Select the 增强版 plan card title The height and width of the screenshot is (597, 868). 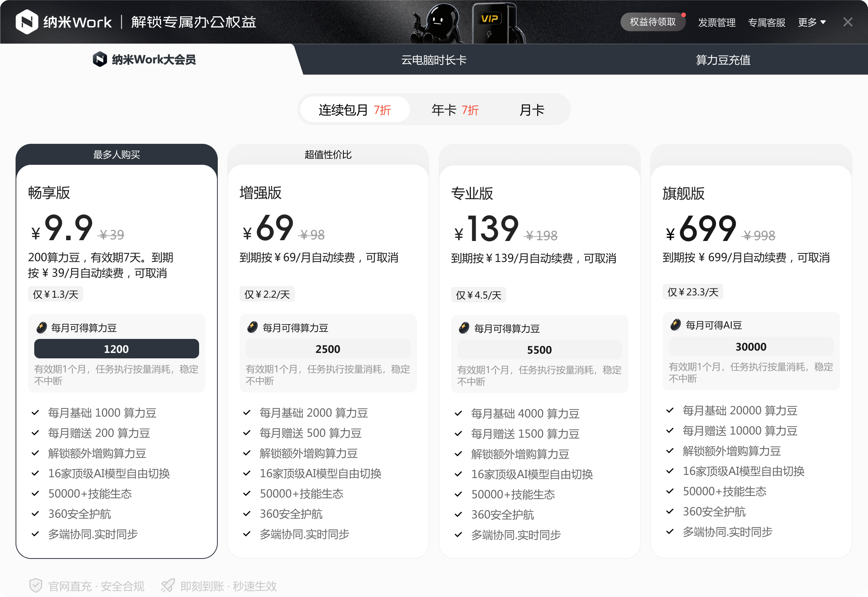261,192
